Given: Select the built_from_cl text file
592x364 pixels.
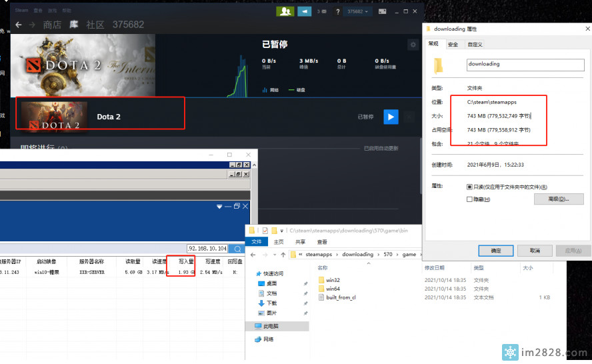Looking at the screenshot, I should point(337,297).
